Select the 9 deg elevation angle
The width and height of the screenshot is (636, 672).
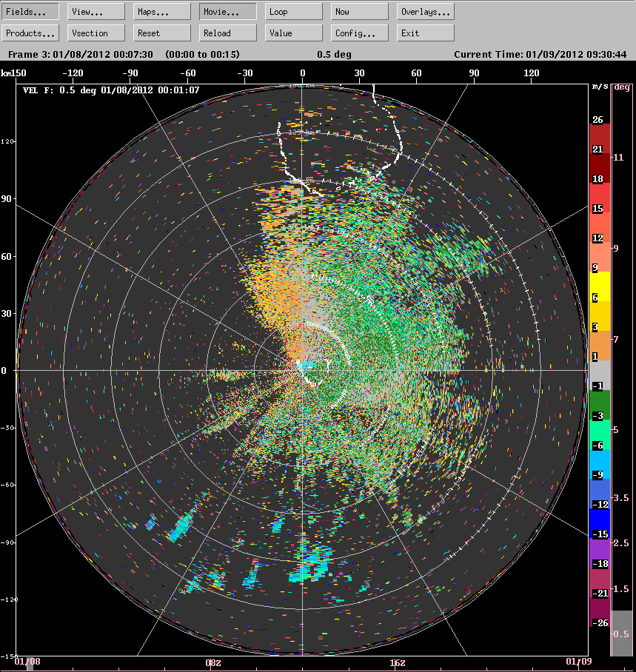tap(616, 249)
